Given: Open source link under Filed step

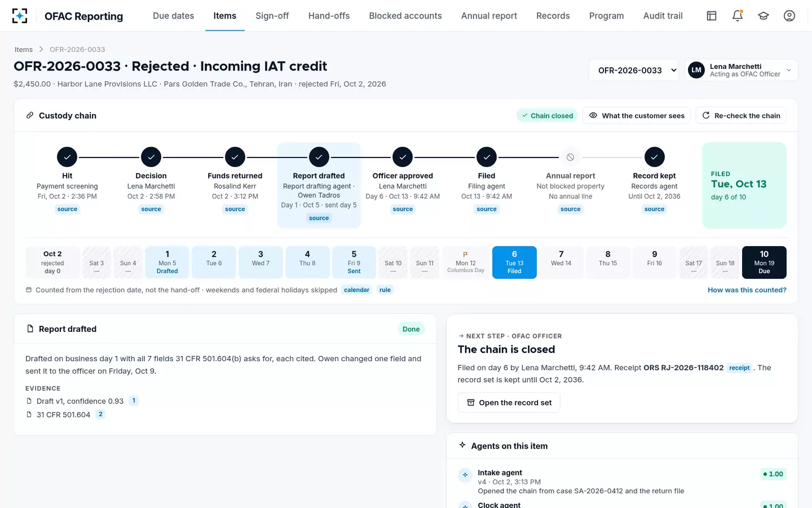Looking at the screenshot, I should 487,209.
